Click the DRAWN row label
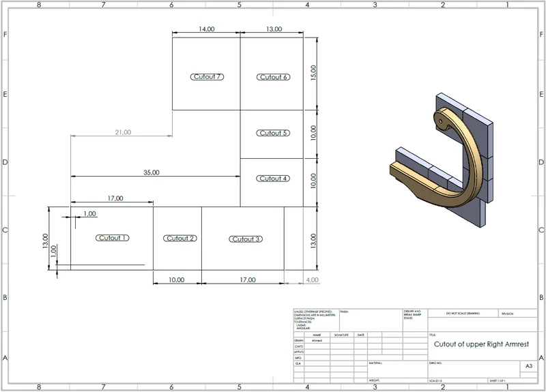546x392 pixels. tap(298, 340)
